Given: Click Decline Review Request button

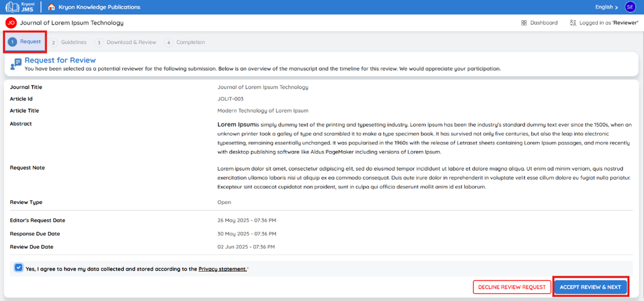Looking at the screenshot, I should (x=512, y=287).
